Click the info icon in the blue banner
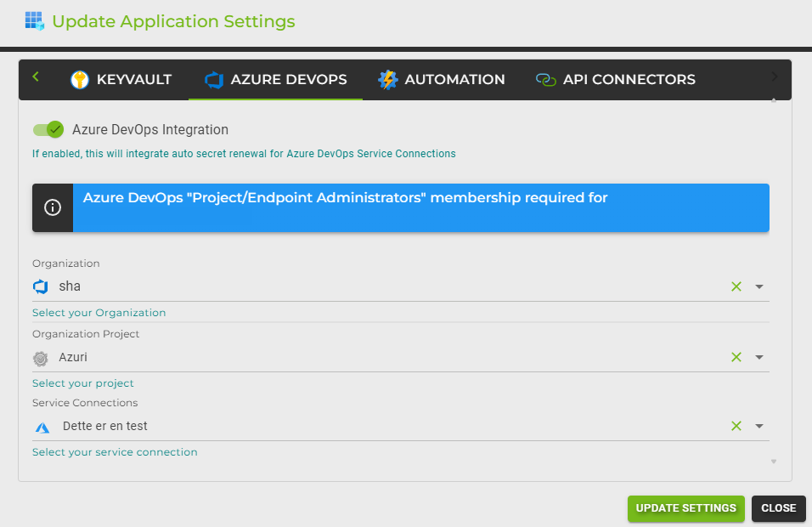Screen dimensions: 812x527 click(53, 207)
